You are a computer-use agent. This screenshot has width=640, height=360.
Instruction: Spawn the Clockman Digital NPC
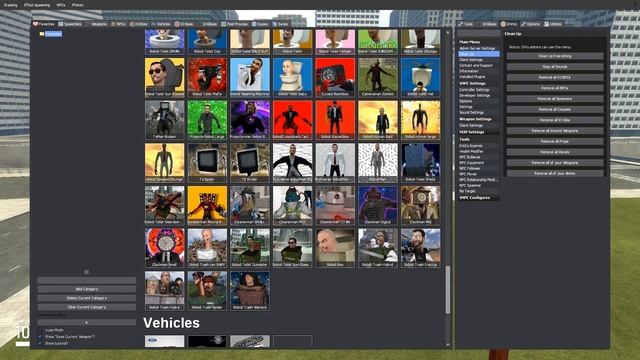pyautogui.click(x=378, y=205)
